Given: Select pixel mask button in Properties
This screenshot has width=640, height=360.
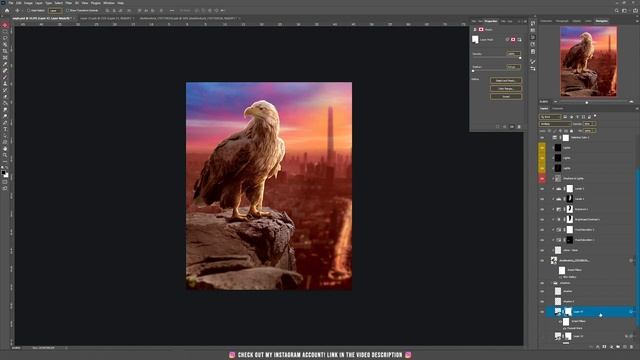Looking at the screenshot, I should [x=513, y=40].
